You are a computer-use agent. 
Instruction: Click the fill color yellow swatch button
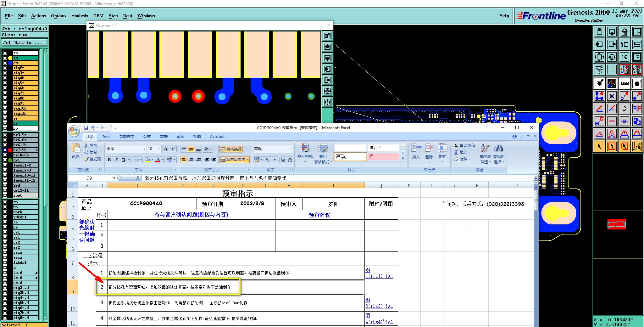pyautogui.click(x=148, y=160)
